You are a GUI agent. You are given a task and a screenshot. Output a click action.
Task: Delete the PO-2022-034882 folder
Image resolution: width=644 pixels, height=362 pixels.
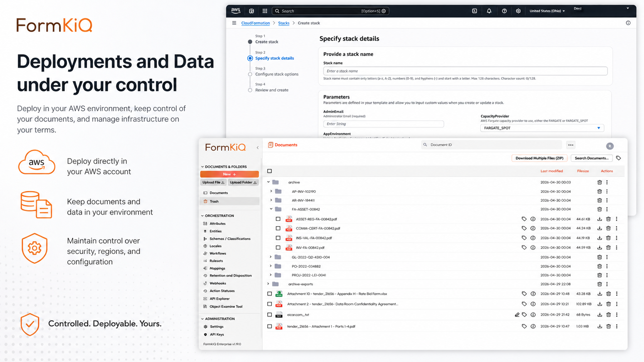[600, 266]
